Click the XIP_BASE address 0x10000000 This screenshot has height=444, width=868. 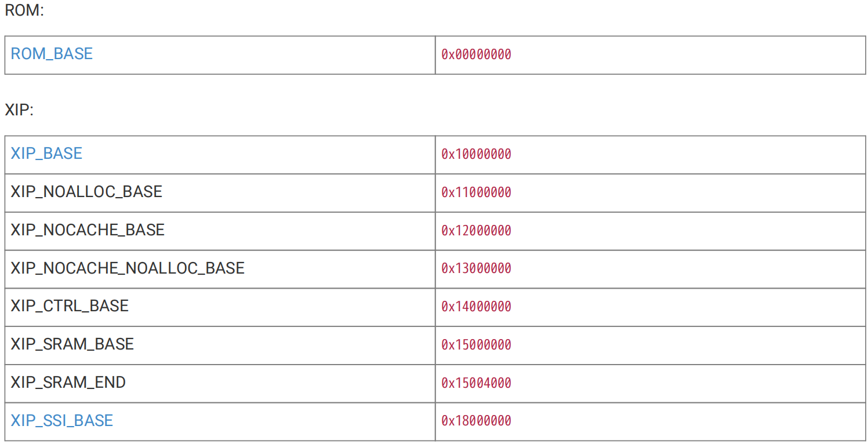point(476,154)
